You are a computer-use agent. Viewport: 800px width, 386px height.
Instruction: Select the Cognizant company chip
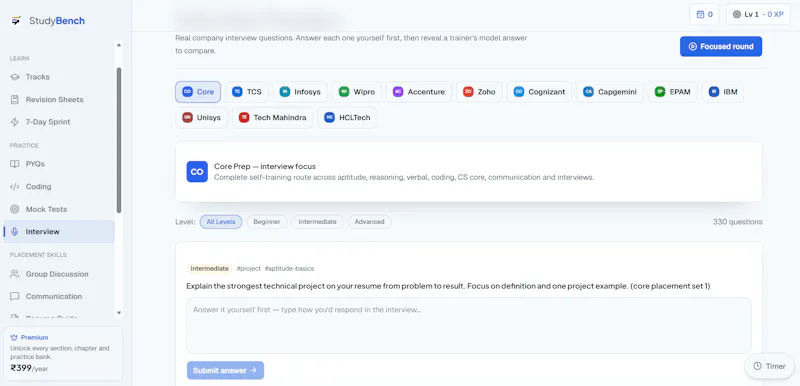click(x=539, y=92)
